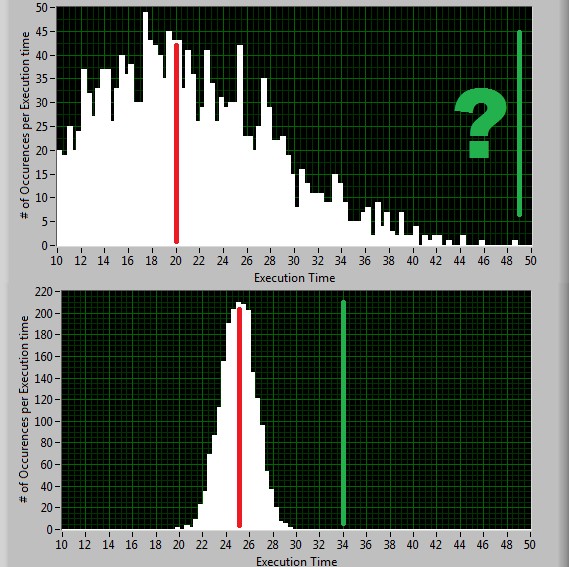Image resolution: width=569 pixels, height=567 pixels.
Task: Click the peak of the bottom histogram
Action: coord(239,304)
